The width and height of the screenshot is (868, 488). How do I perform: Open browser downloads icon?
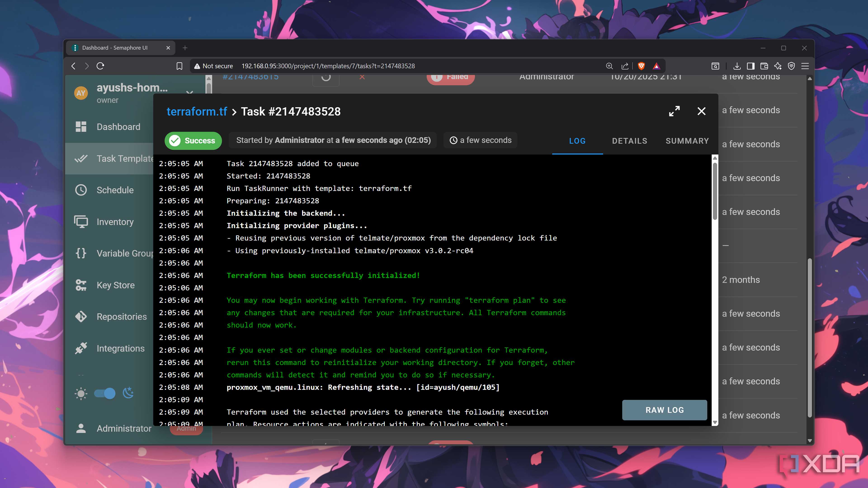pos(737,66)
